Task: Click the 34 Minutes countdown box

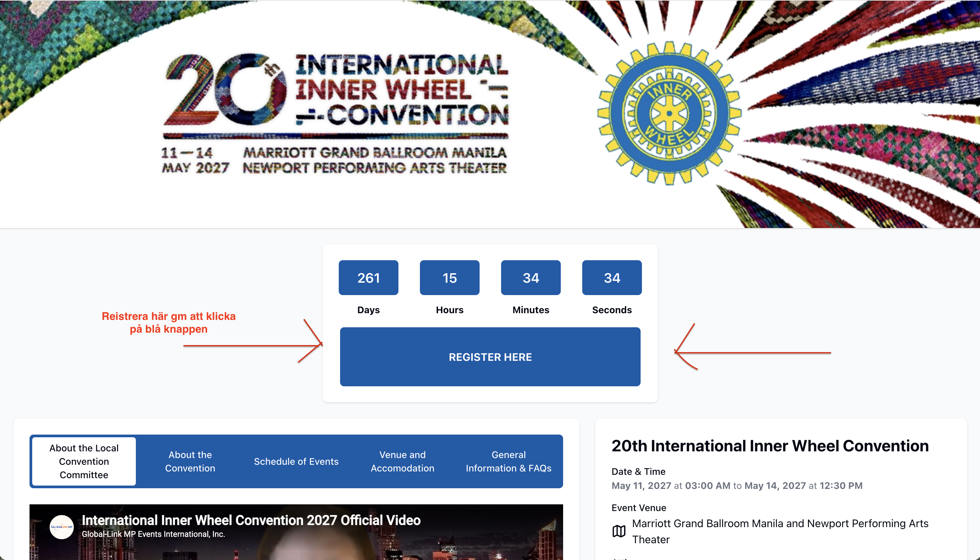Action: [531, 278]
